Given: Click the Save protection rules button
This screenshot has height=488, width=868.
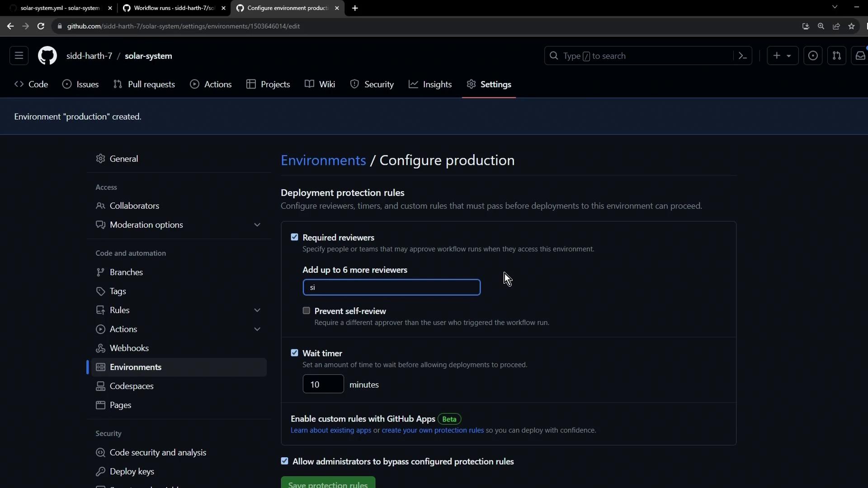Looking at the screenshot, I should tap(328, 483).
